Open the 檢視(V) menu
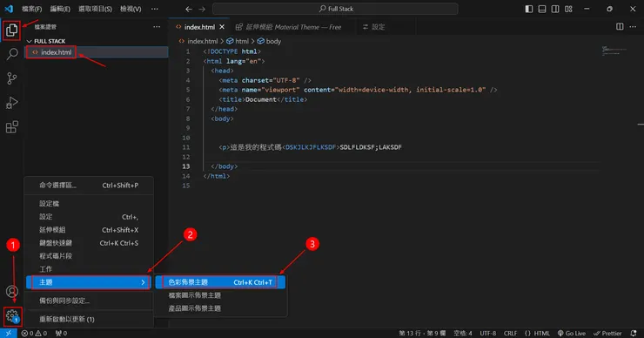 (x=131, y=9)
